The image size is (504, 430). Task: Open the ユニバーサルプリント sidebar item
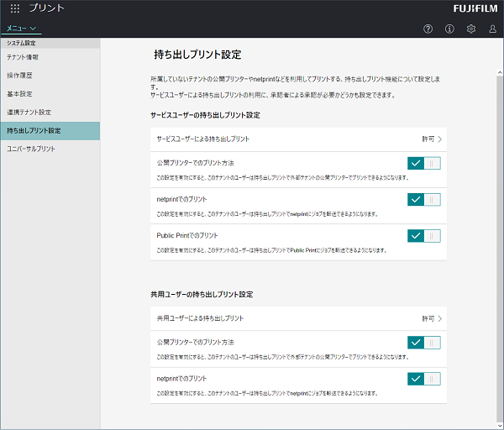50,149
